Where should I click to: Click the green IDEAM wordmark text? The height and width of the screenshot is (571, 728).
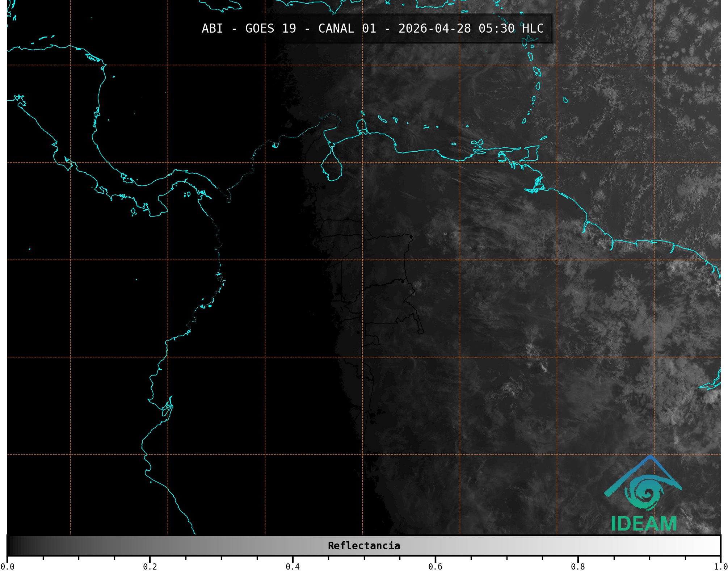tap(644, 524)
